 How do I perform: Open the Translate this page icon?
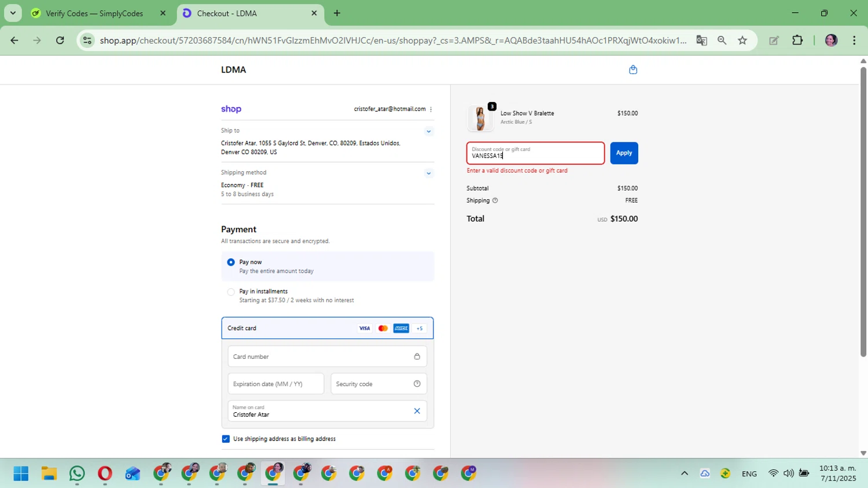pos(701,40)
